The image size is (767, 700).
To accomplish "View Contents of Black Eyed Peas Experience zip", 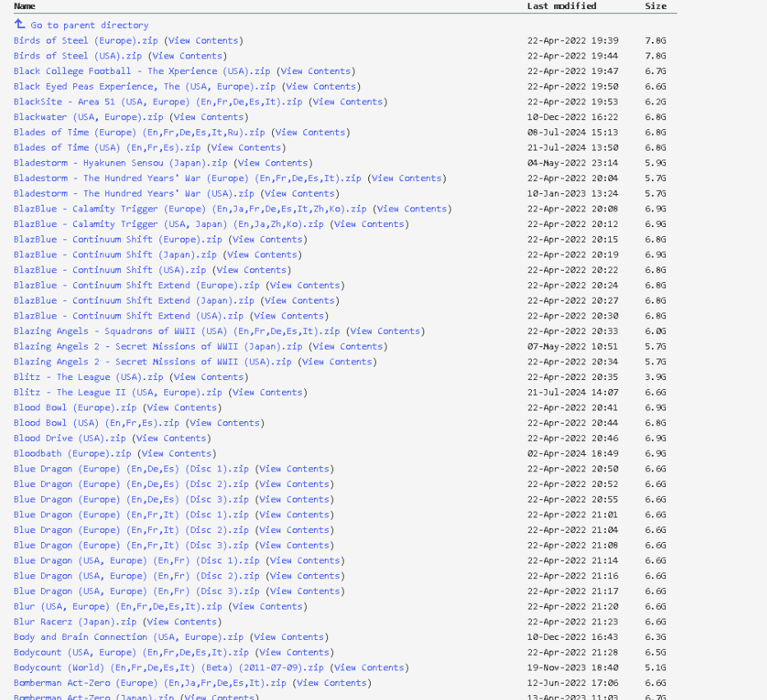I will 321,86.
